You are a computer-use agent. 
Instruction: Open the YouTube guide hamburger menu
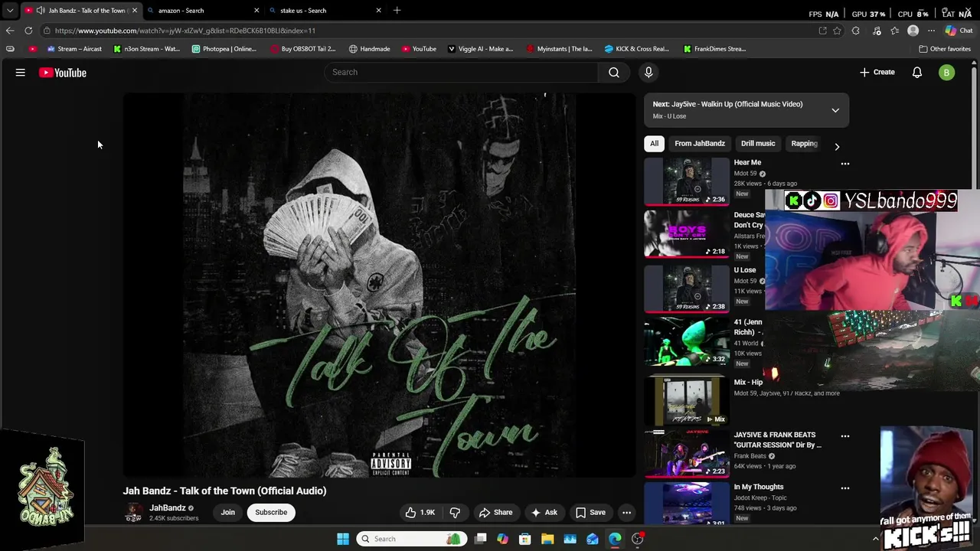[x=21, y=73]
